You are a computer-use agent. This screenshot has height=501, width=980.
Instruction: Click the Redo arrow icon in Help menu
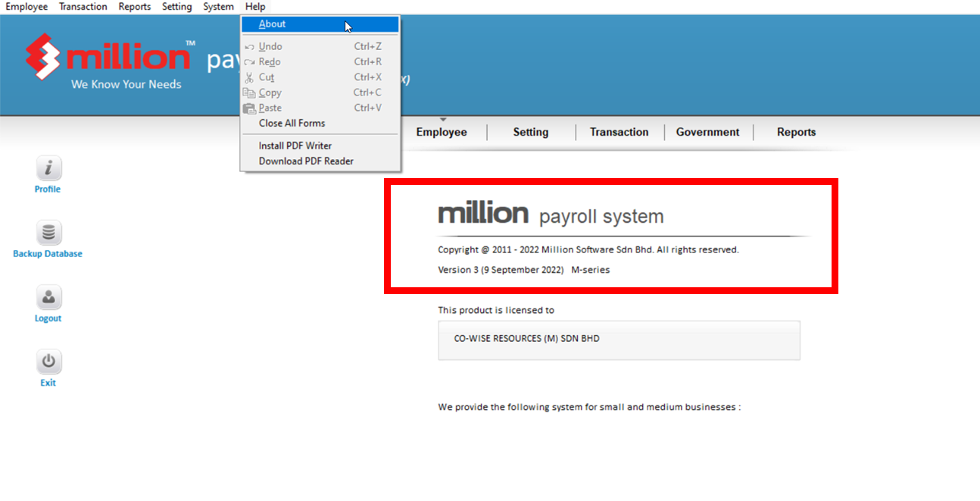(x=249, y=62)
